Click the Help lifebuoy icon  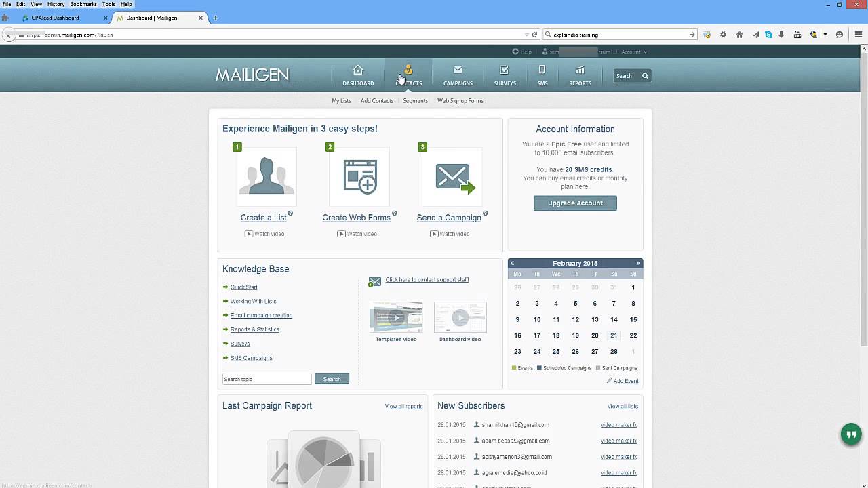pyautogui.click(x=515, y=52)
